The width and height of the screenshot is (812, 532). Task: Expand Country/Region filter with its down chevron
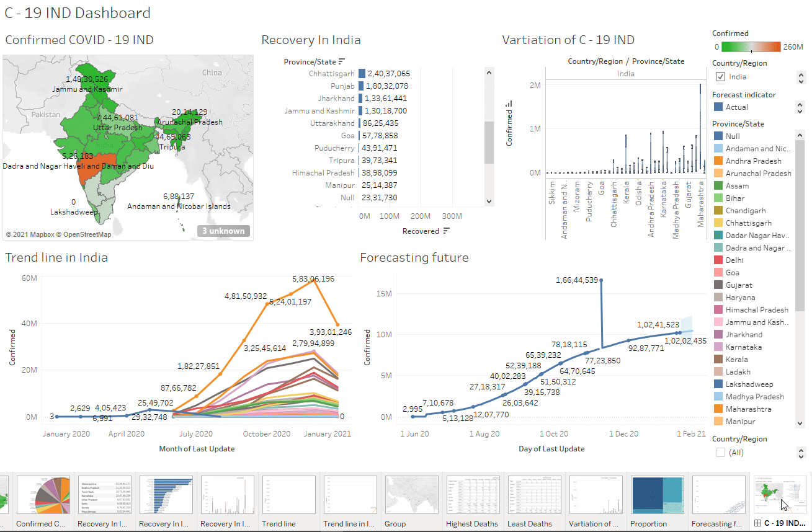(800, 81)
